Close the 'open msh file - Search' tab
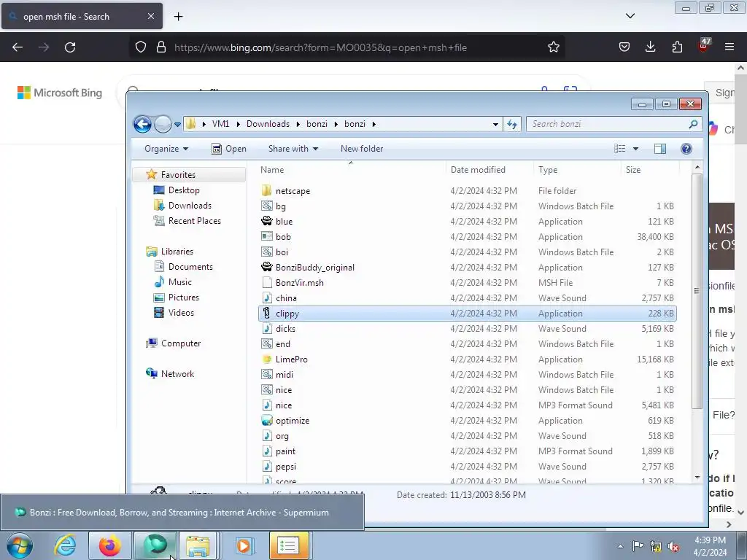 click(x=150, y=16)
